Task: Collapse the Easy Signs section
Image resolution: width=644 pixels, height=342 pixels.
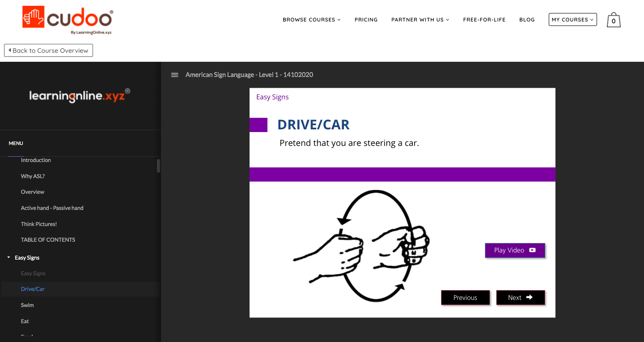Action: (x=8, y=258)
